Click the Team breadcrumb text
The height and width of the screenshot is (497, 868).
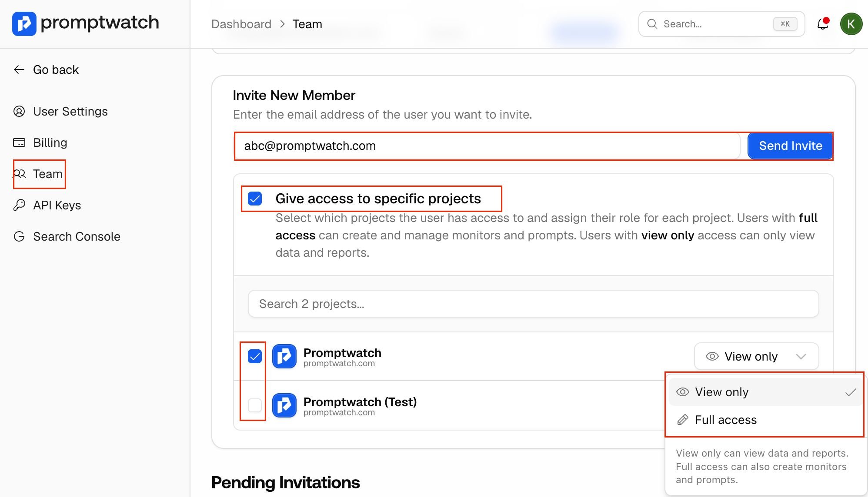(307, 24)
